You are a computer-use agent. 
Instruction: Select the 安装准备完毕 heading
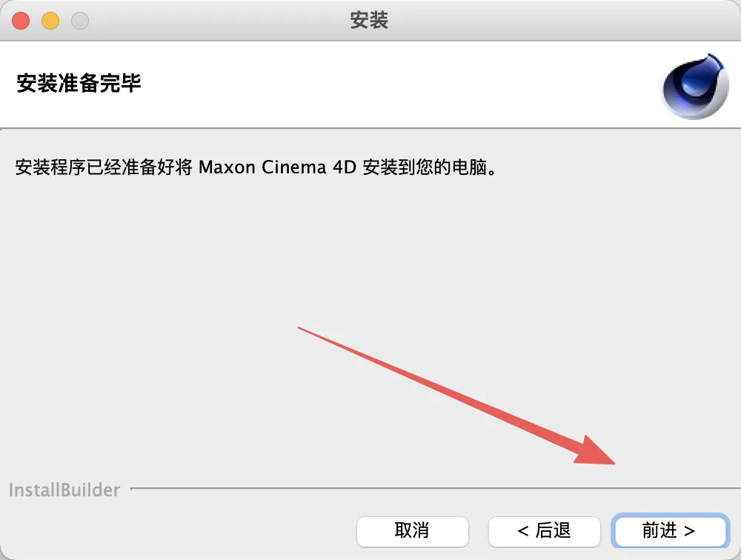tap(79, 83)
